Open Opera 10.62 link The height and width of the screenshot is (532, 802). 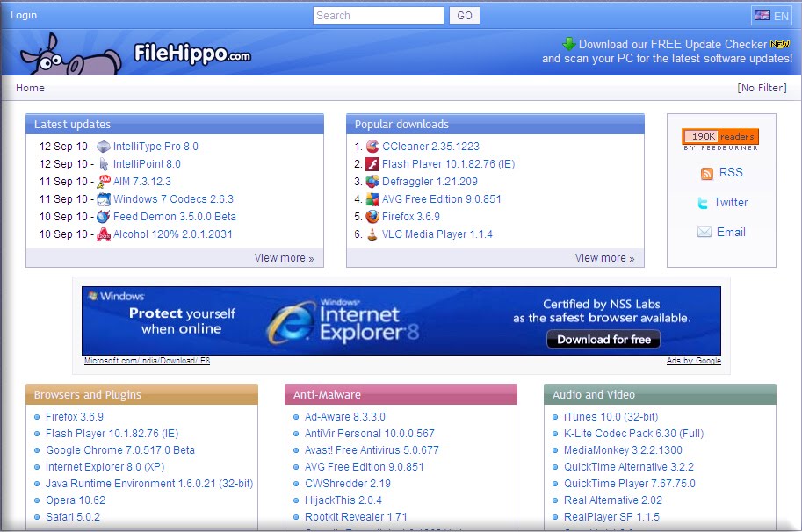coord(76,500)
